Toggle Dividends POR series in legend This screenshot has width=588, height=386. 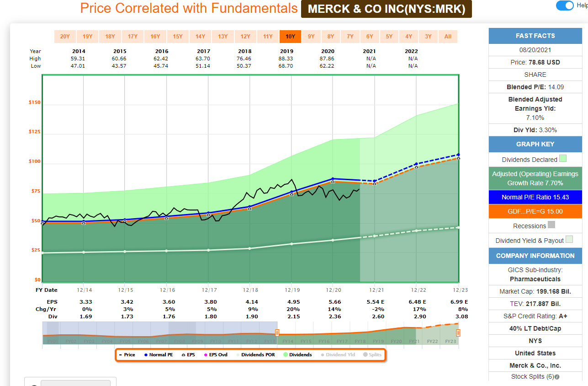[x=256, y=354]
